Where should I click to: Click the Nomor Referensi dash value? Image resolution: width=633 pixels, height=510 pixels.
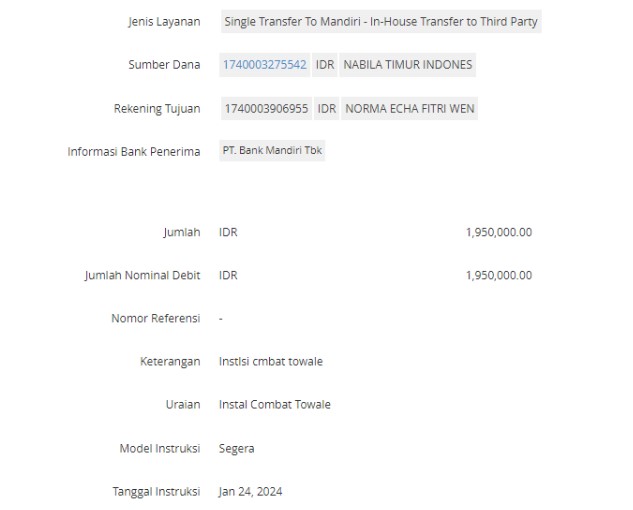pyautogui.click(x=221, y=319)
